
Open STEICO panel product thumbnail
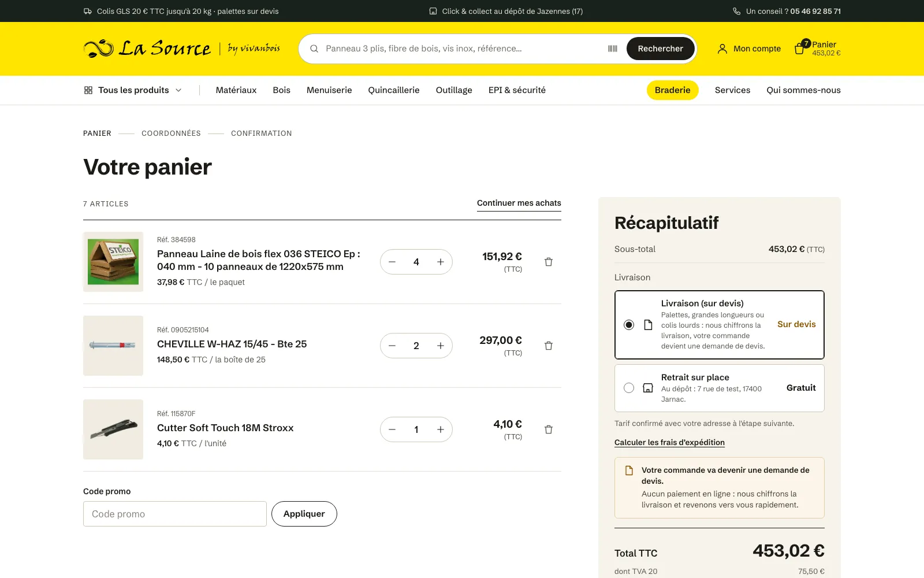point(113,262)
